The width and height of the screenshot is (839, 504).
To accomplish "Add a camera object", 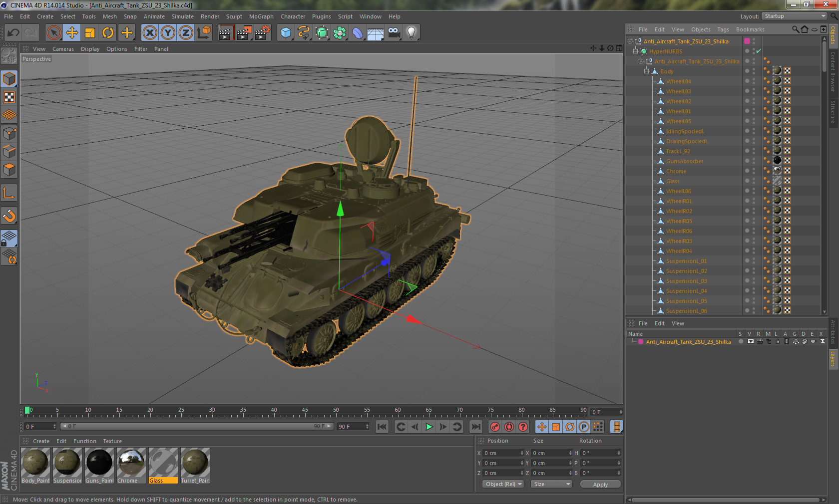I will tap(394, 33).
